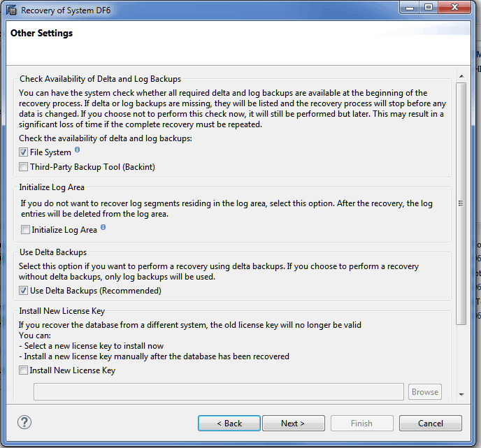Click the vertical scrollbar thumb
Image resolution: width=481 pixels, height=448 pixels.
point(461,203)
